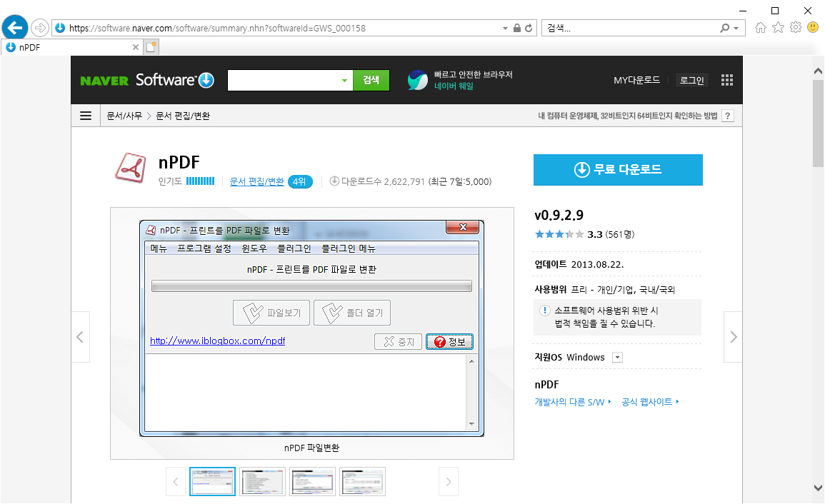825x504 pixels.
Task: Click the OS bit check guide text
Action: click(x=627, y=116)
